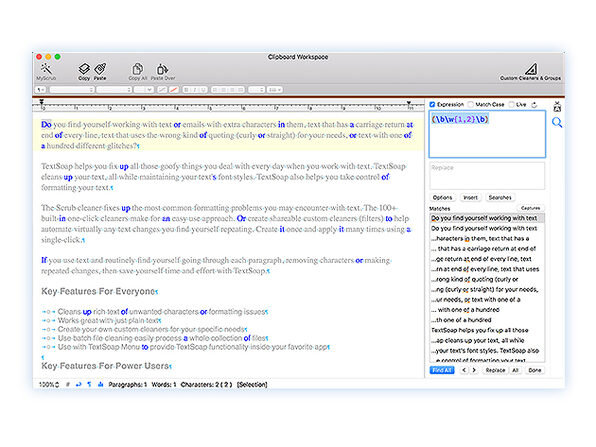The image size is (596, 447).
Task: Select match '...ur needs, or text with one of a'
Action: [x=487, y=300]
